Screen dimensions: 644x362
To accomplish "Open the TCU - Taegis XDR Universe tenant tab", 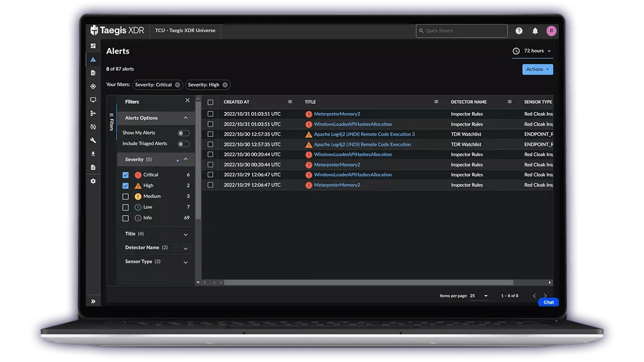I will (x=185, y=31).
